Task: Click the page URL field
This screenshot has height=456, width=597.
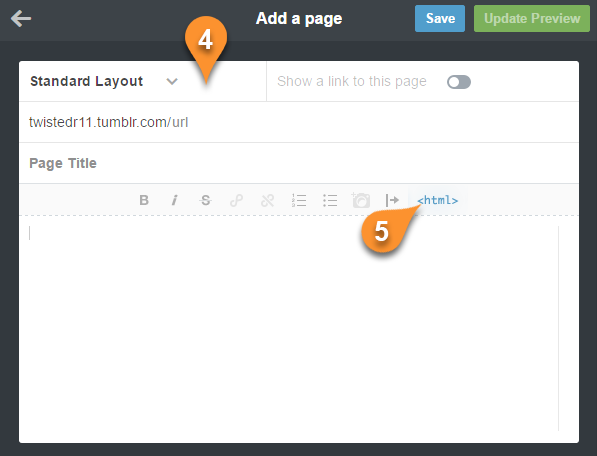Action: [299, 122]
